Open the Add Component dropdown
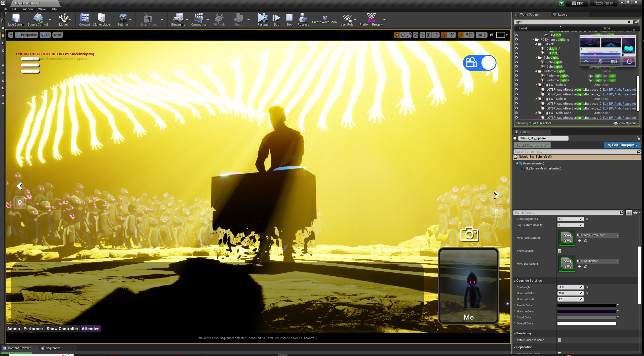The width and height of the screenshot is (644, 356). coord(532,145)
